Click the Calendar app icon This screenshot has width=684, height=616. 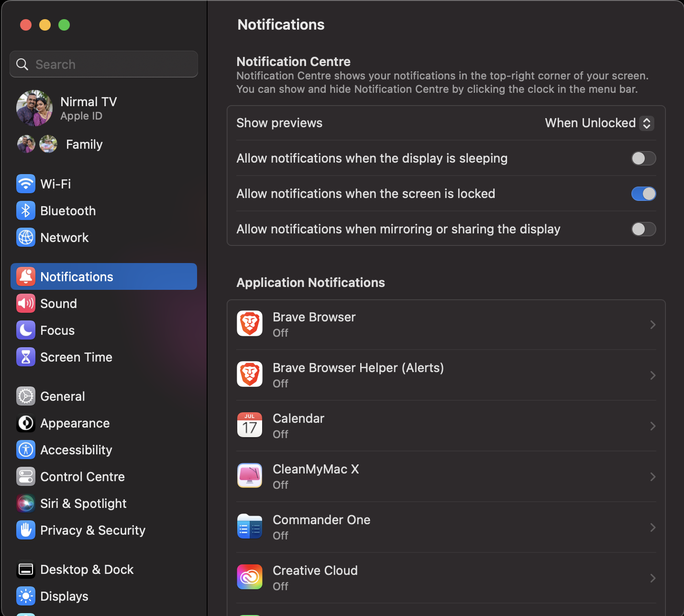[x=250, y=425]
